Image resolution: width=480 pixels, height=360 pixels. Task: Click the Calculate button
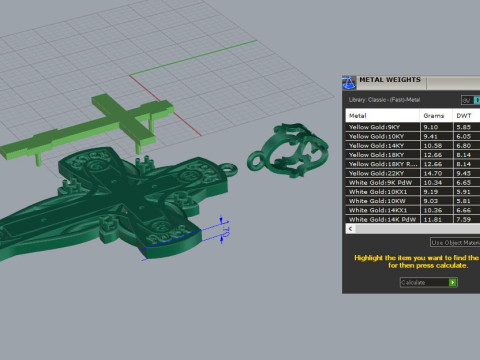tap(429, 282)
